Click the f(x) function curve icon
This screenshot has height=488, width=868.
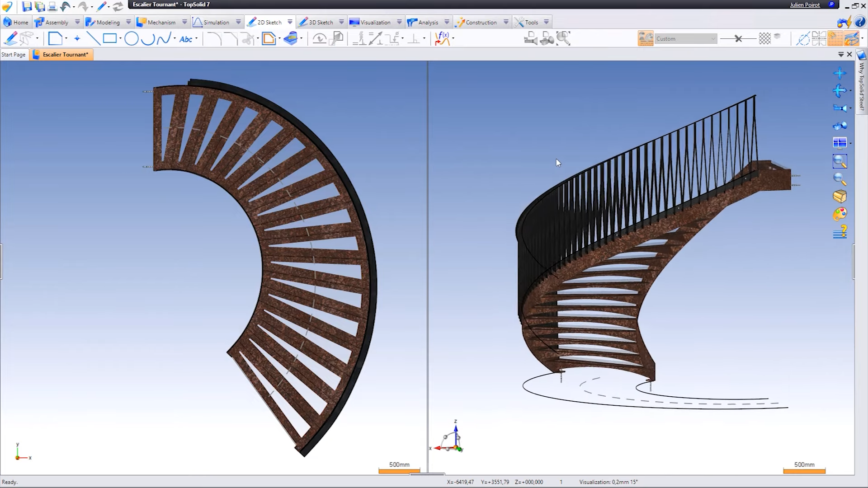point(442,39)
